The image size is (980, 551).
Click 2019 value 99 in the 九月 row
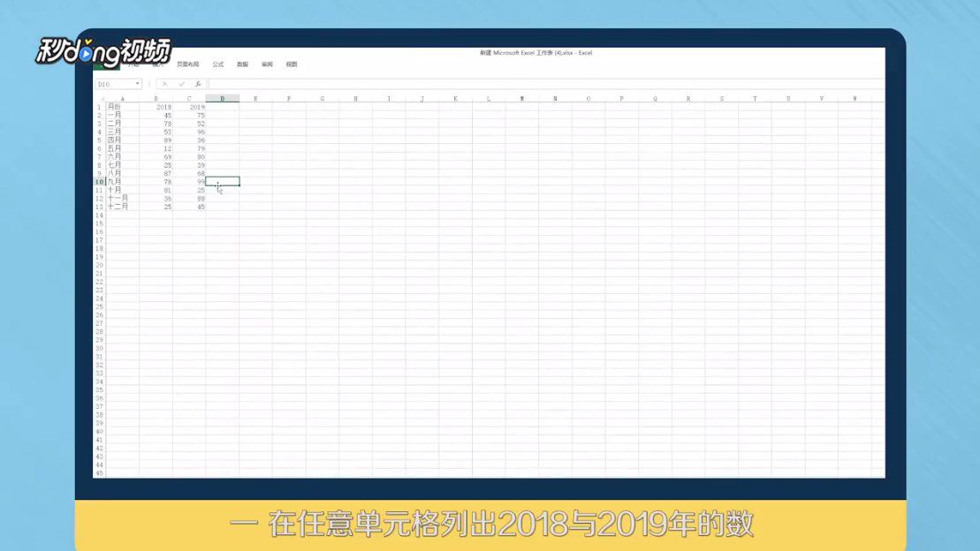(x=189, y=182)
